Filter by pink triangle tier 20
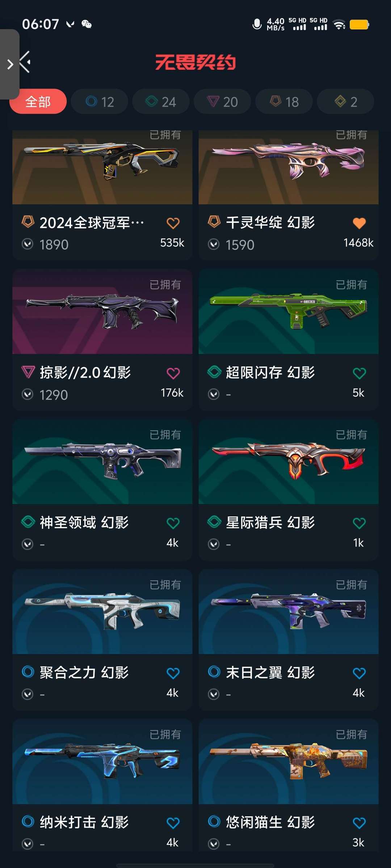 [x=222, y=102]
